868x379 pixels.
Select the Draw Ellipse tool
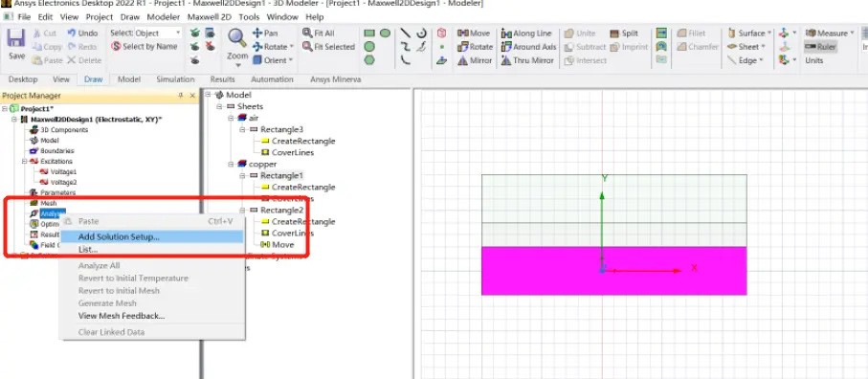[386, 33]
